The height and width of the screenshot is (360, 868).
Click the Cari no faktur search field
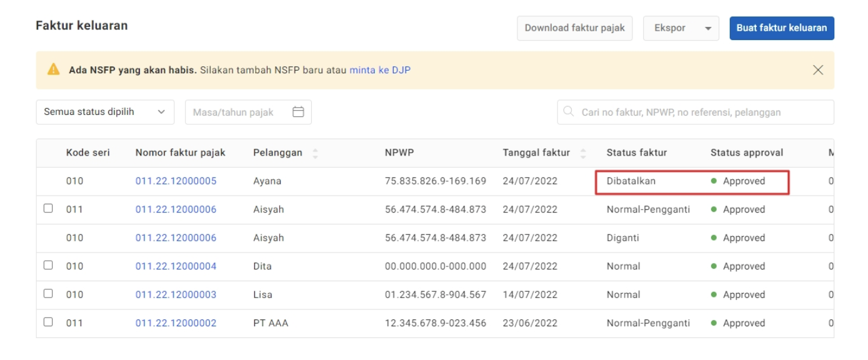click(696, 112)
